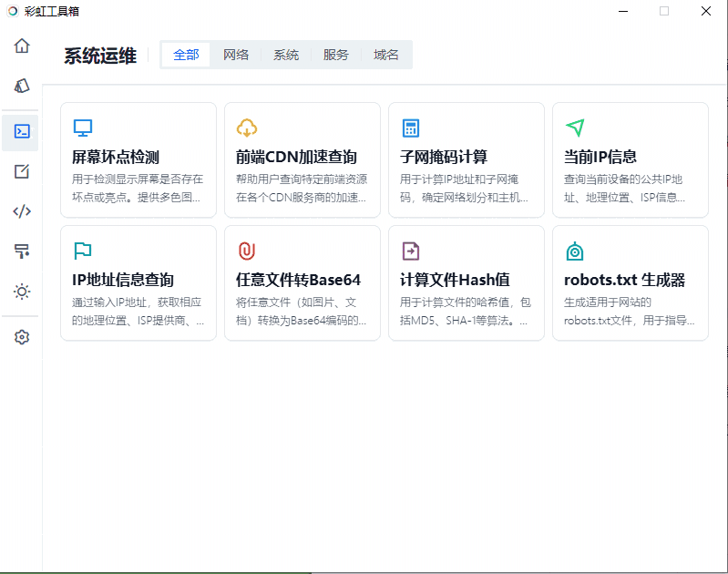
Task: Open the edit note sidebar icon
Action: point(22,171)
